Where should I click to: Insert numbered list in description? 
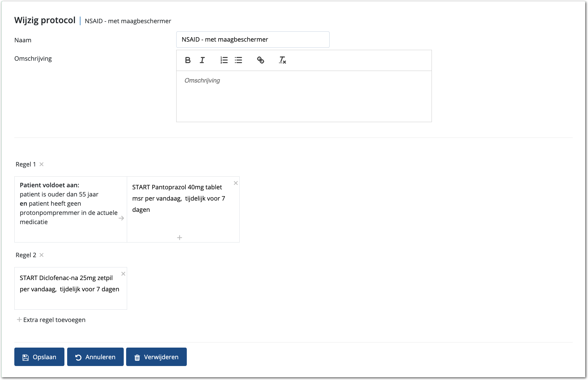224,60
